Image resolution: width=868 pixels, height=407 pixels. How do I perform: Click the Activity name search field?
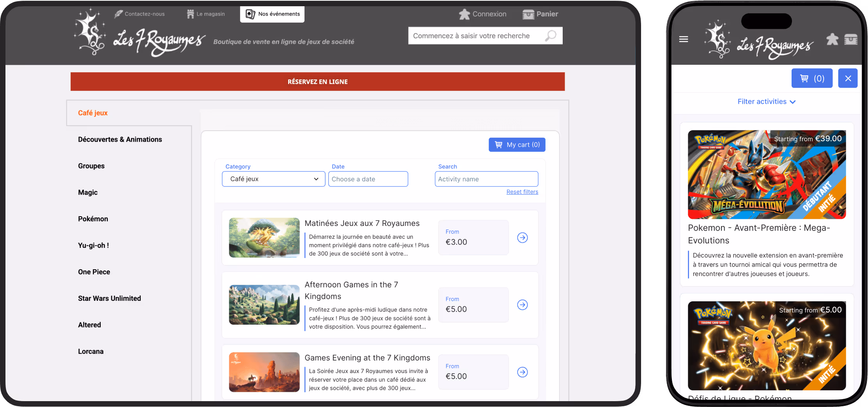pyautogui.click(x=486, y=179)
